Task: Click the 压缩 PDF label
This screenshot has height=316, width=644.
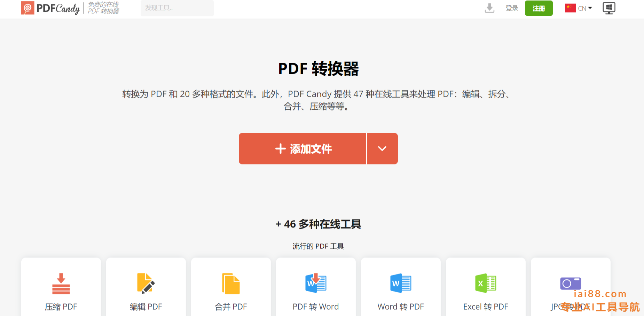Action: click(x=61, y=307)
